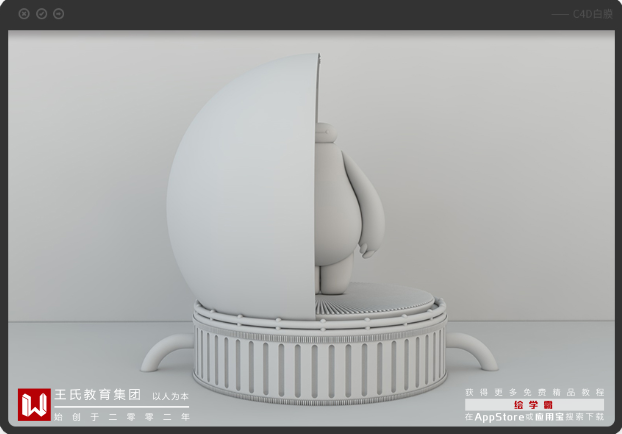Screen dimensions: 622x434
Task: Click the red W logo of 王氏教育集团
Action: (34, 404)
